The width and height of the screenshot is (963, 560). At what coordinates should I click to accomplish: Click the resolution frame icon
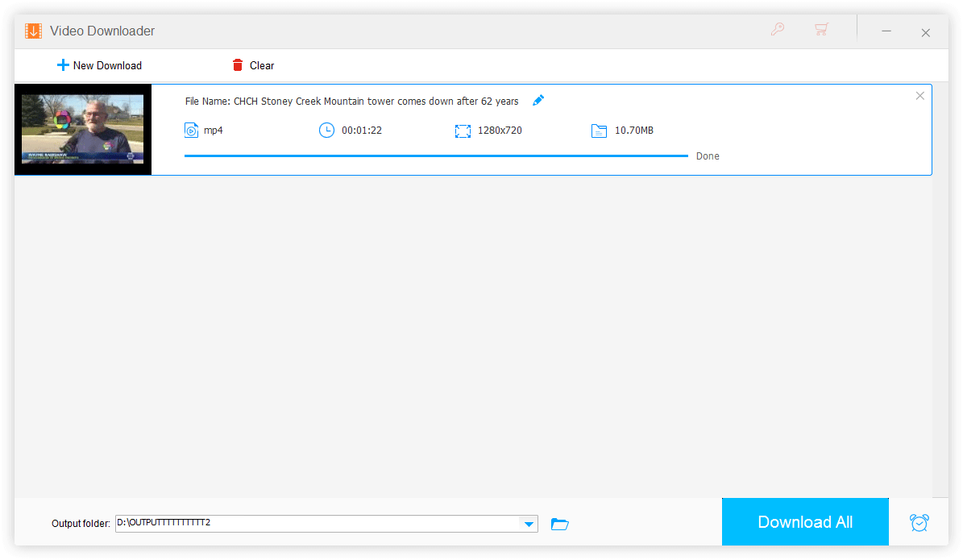point(463,131)
